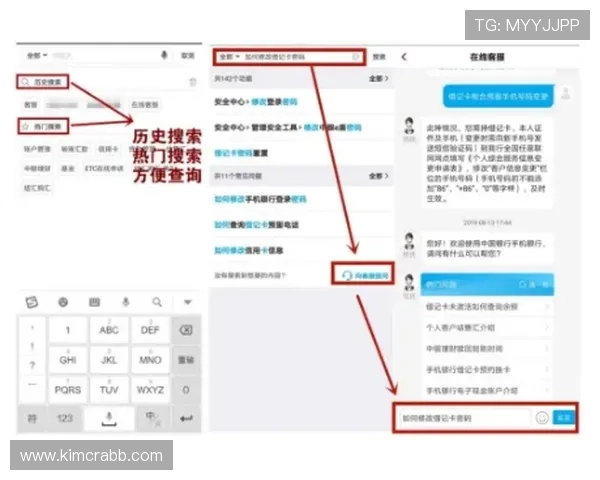The image size is (600, 480).
Task: Tap the blue user message bubble
Action: pos(499,96)
